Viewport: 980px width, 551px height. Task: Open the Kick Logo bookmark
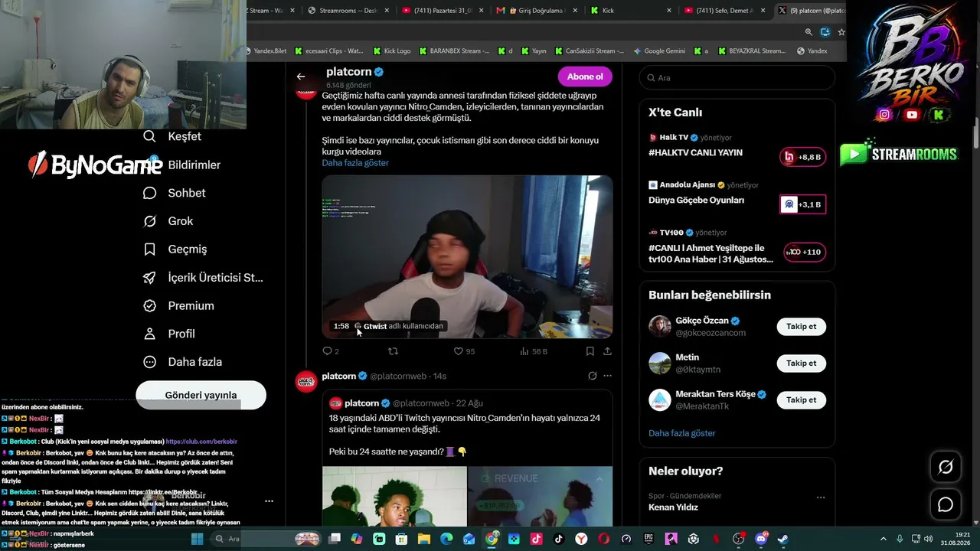point(392,51)
